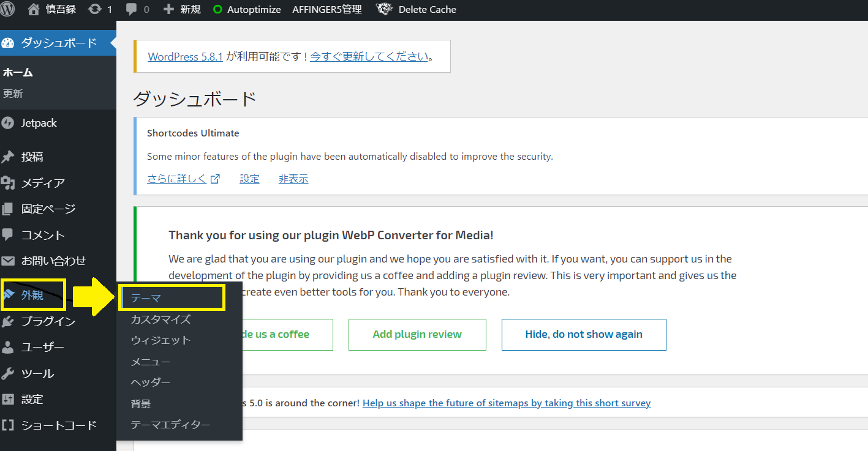Expand the 新規 menu in admin bar
Screen dimensions: 868x451
[x=182, y=9]
